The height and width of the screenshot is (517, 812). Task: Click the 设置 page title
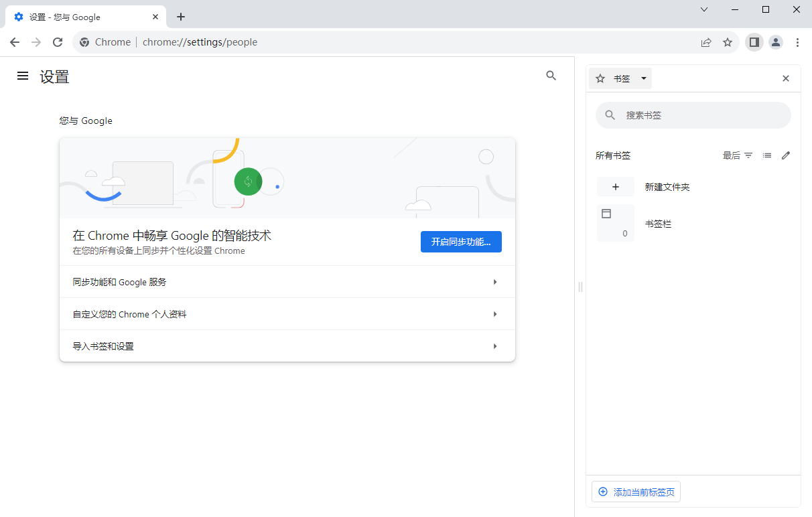click(54, 76)
